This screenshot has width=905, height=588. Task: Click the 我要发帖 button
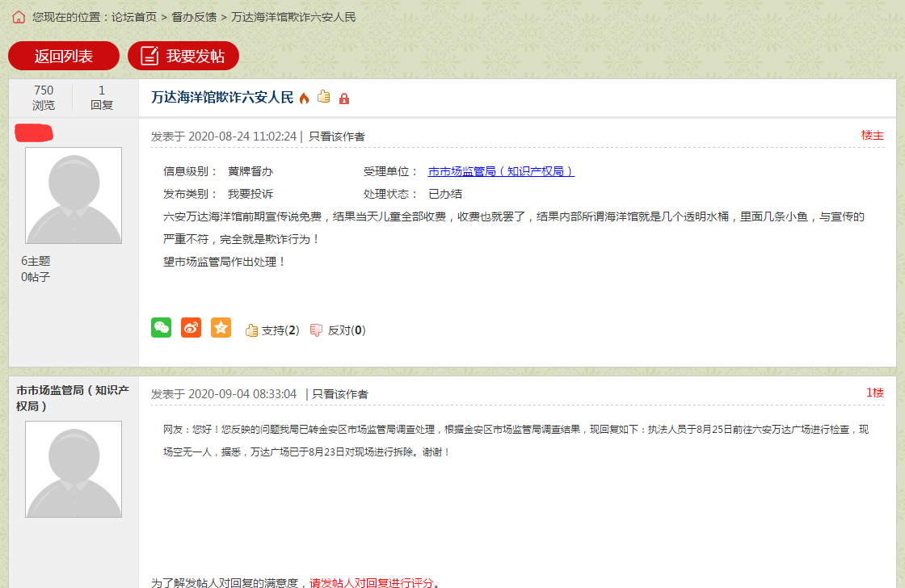(x=183, y=56)
